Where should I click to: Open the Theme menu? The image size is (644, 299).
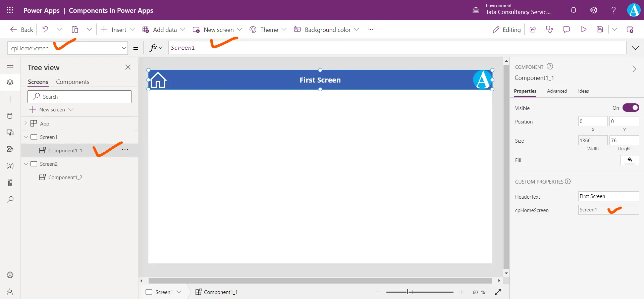pyautogui.click(x=268, y=30)
